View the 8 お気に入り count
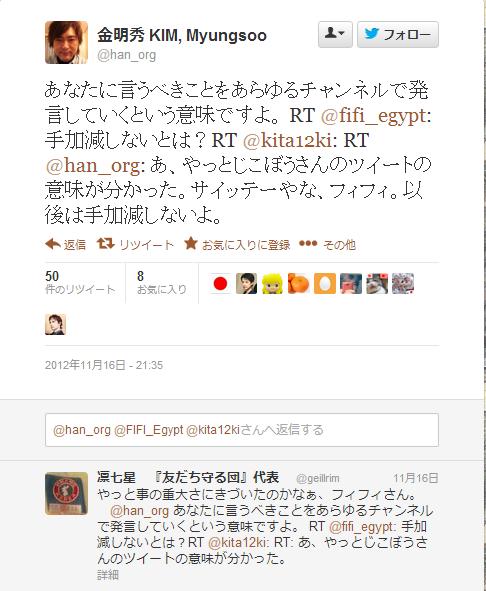The image size is (486, 591). pos(161,283)
